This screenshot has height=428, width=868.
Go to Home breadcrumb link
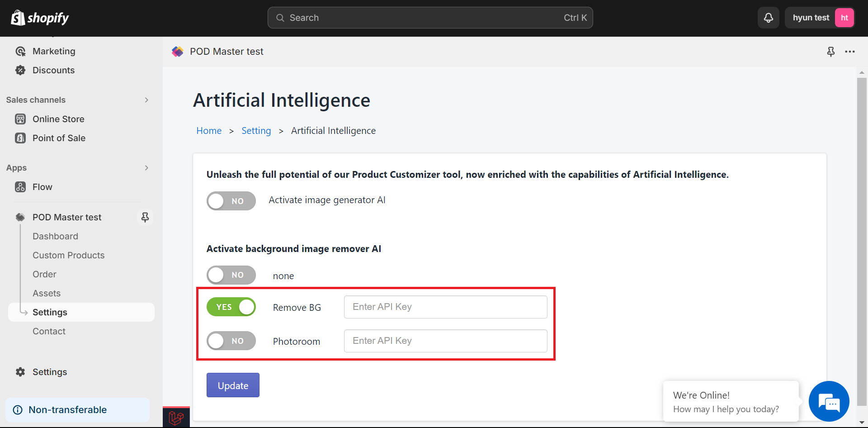coord(209,131)
